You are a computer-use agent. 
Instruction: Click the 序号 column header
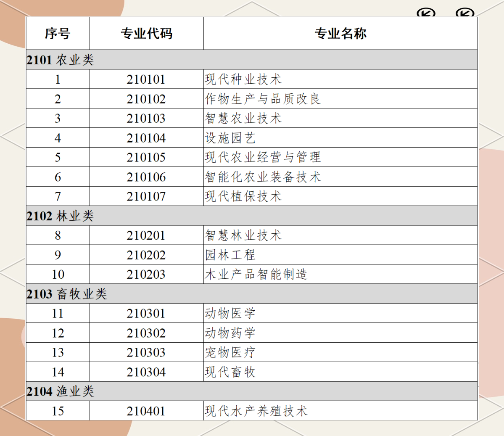pos(58,34)
